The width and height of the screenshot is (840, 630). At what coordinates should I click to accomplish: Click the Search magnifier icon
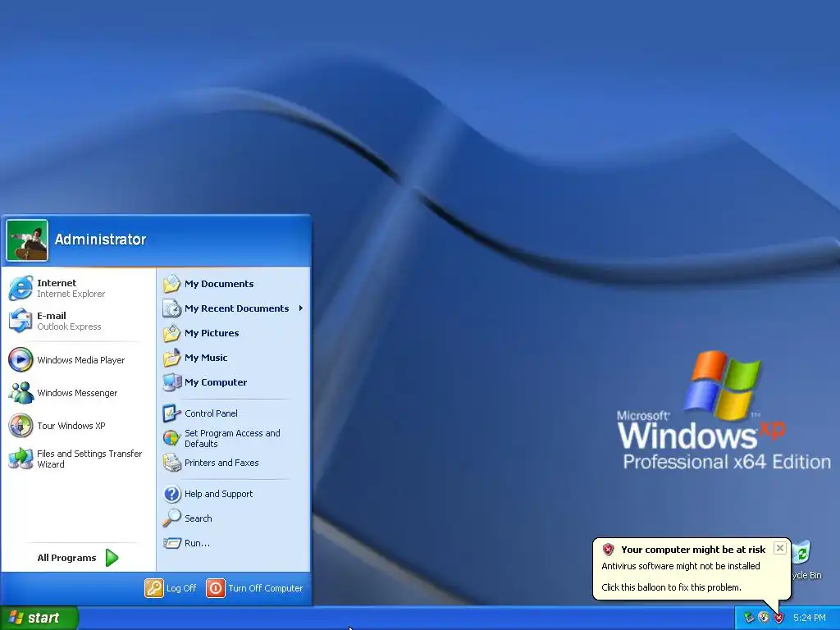pyautogui.click(x=172, y=518)
